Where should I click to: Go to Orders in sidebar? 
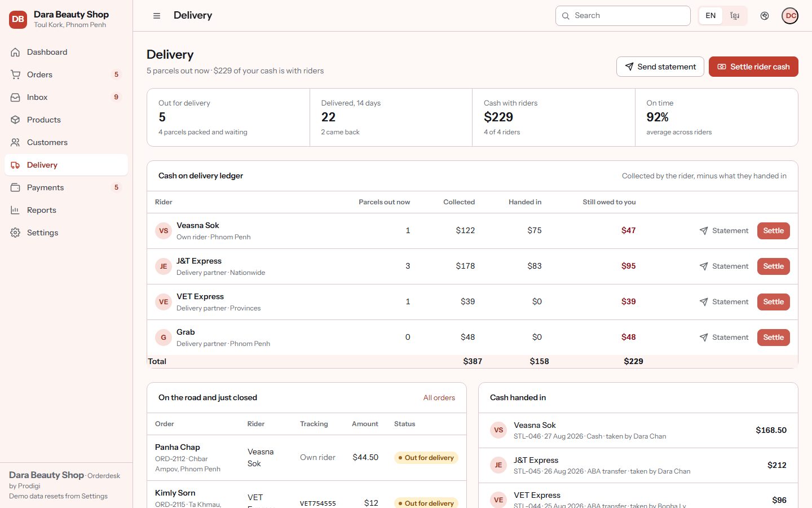67,75
